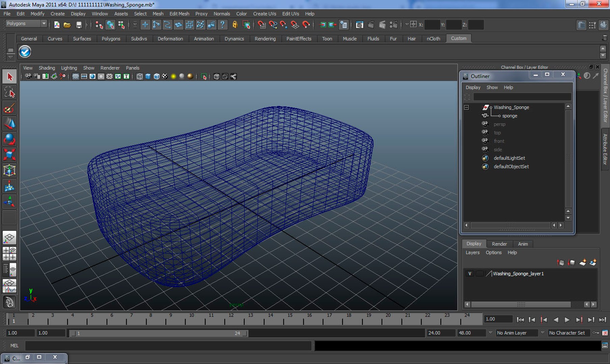The image size is (610, 364).
Task: Create a new empty display layer
Action: click(x=583, y=262)
